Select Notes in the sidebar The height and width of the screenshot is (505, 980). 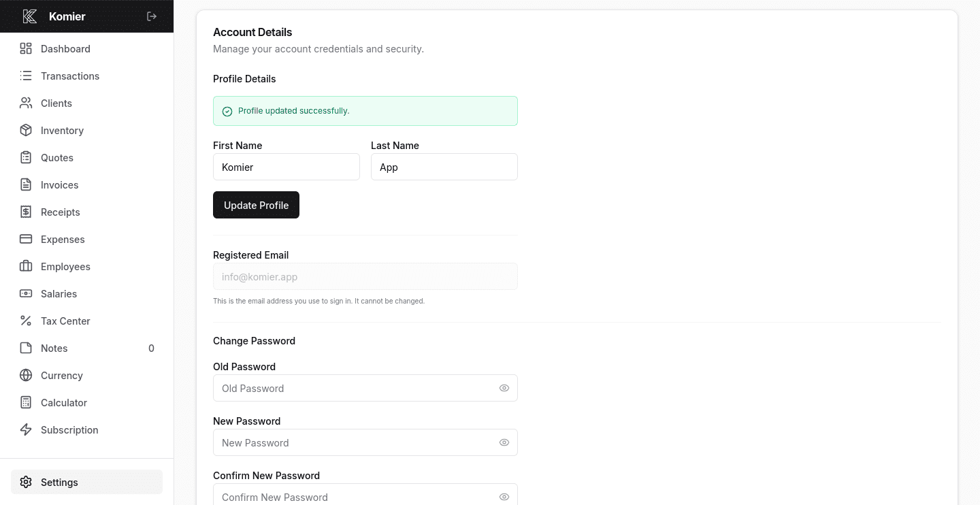point(54,348)
